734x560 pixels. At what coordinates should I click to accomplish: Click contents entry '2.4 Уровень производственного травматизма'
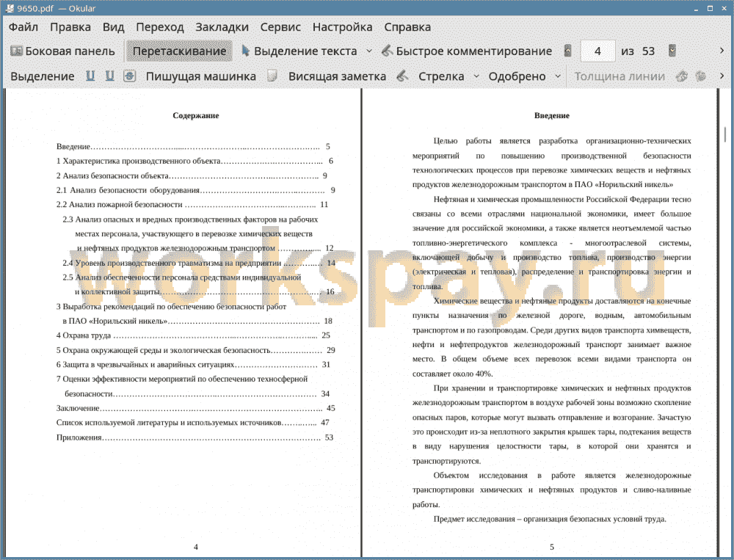[x=199, y=263]
